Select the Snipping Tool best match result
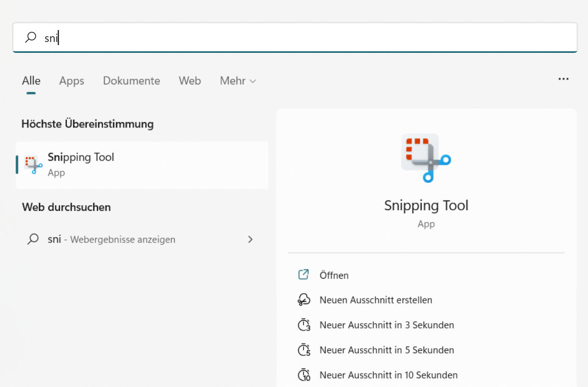The width and height of the screenshot is (588, 387). [x=142, y=165]
